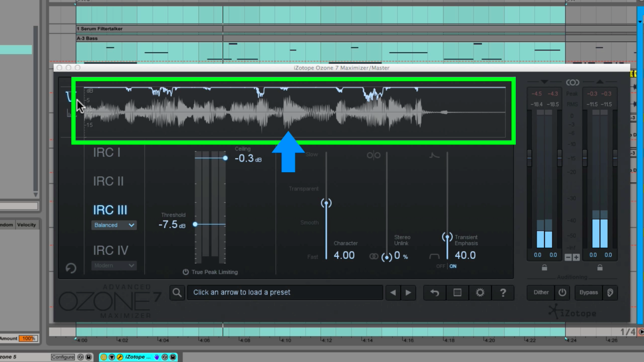Click the 1 Serum Filtertalker track clip

356,29
